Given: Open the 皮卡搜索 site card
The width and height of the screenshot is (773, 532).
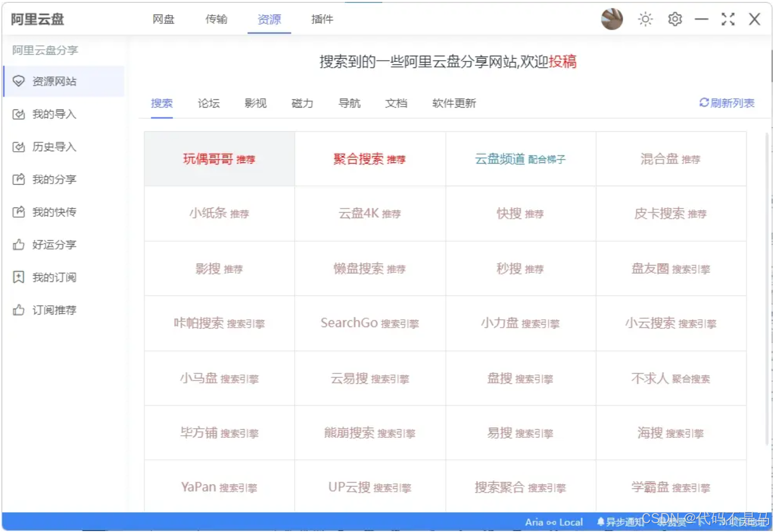Looking at the screenshot, I should pos(671,214).
